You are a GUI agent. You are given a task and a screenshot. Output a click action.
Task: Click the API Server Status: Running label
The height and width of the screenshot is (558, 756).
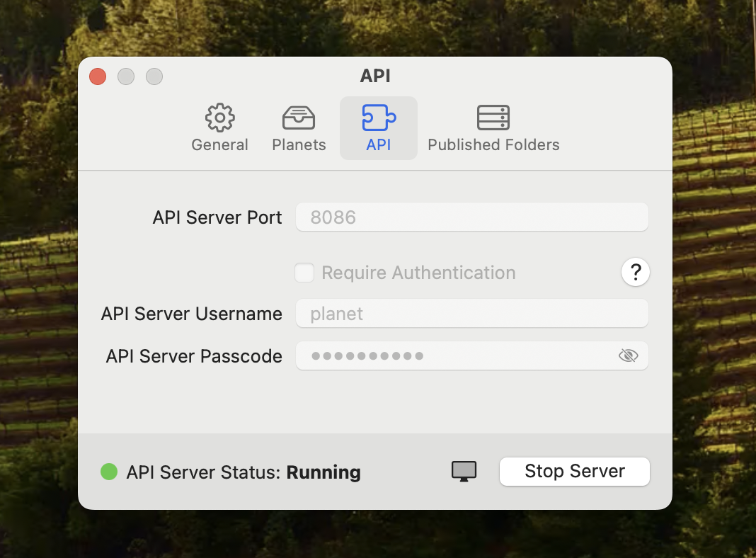pyautogui.click(x=242, y=472)
